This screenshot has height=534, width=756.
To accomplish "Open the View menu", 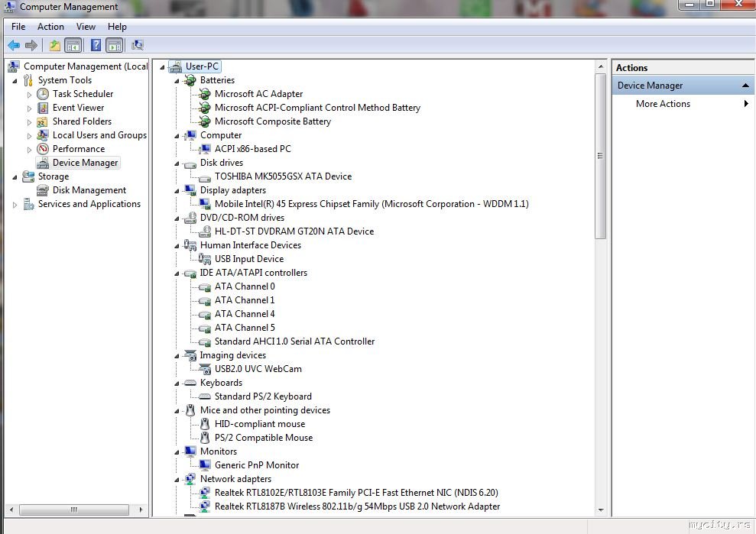I will click(x=86, y=27).
